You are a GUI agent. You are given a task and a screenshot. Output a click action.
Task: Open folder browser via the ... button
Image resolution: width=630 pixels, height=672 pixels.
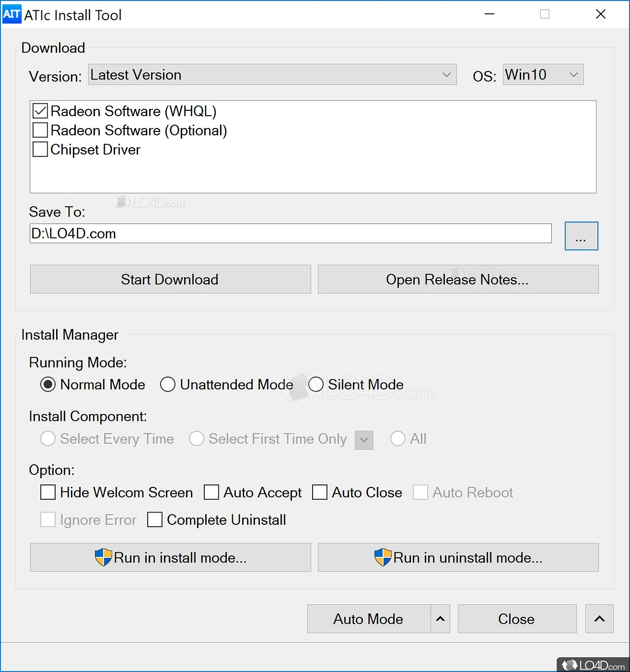coord(581,236)
